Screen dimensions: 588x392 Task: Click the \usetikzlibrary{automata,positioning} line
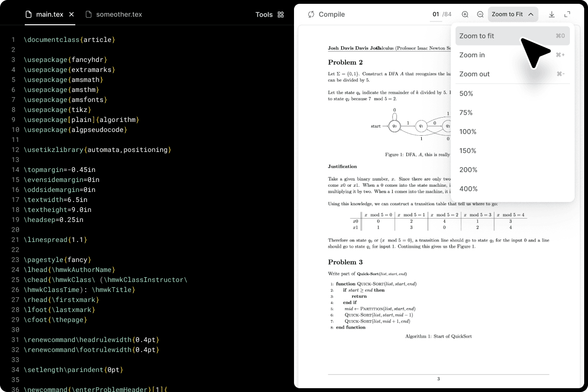(x=98, y=150)
